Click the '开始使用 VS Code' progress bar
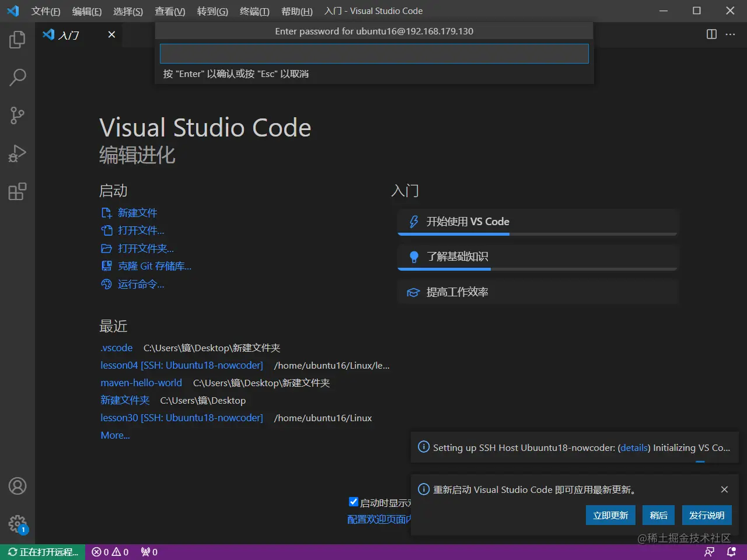Screen dimensions: 747x560 [x=537, y=234]
